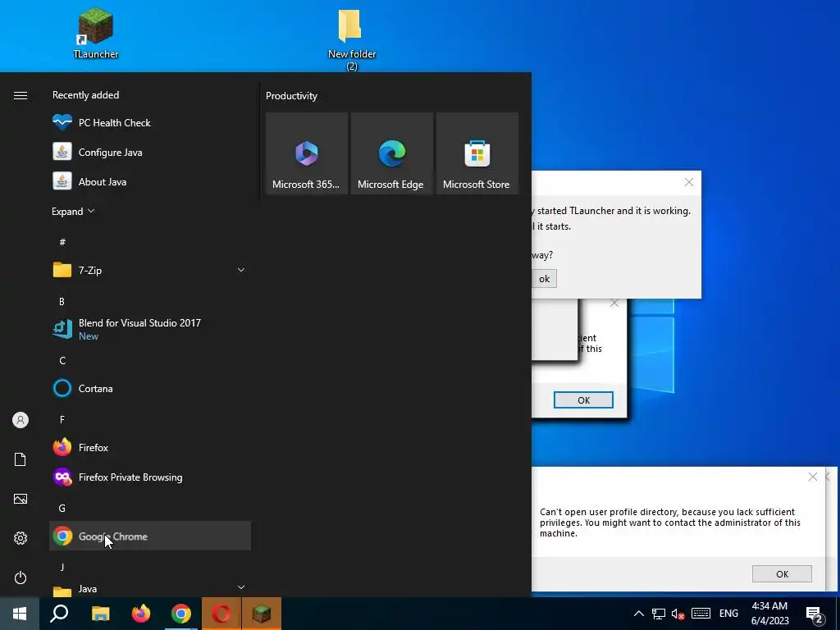The width and height of the screenshot is (840, 630).
Task: Click the G letter group header
Action: [x=62, y=508]
